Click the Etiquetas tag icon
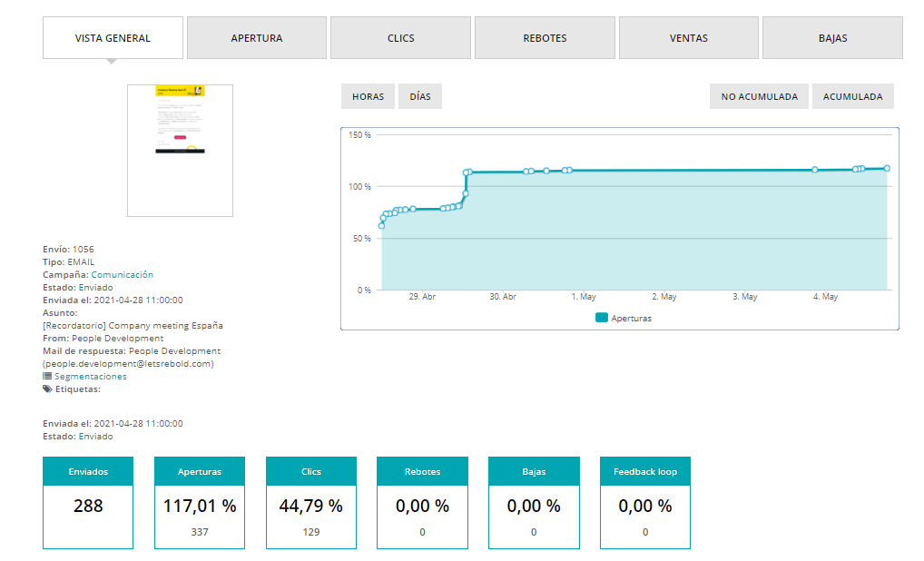The image size is (924, 561). click(x=47, y=389)
